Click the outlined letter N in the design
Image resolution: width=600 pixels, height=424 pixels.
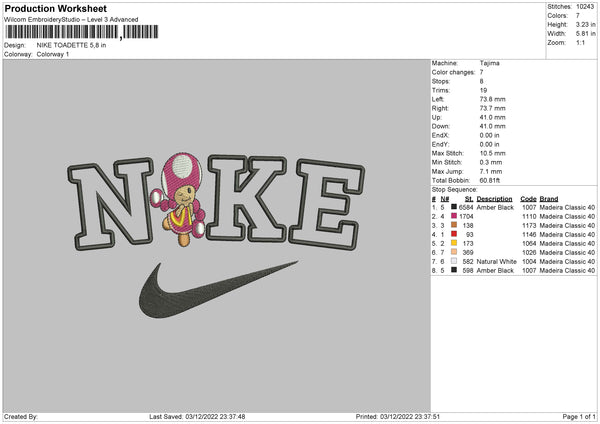tap(110, 204)
